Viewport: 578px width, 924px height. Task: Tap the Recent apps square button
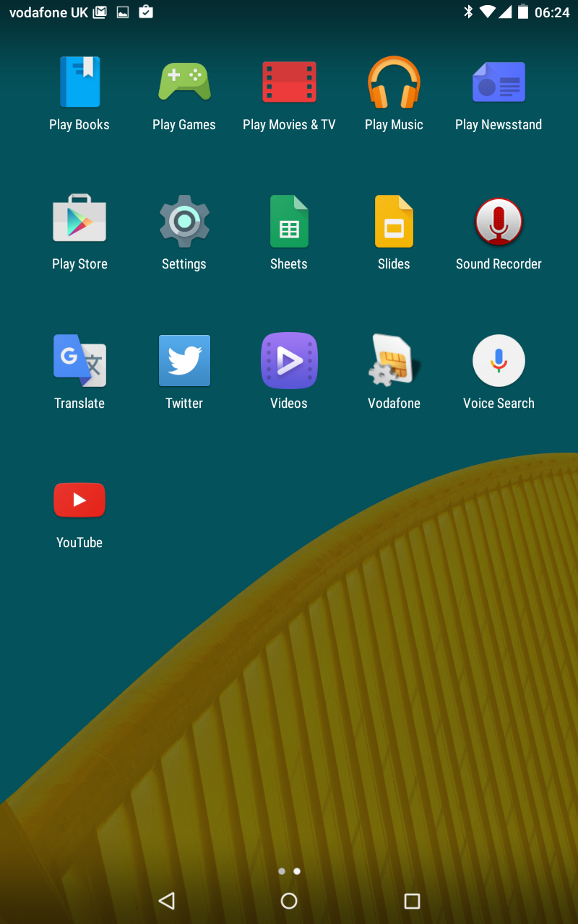412,900
